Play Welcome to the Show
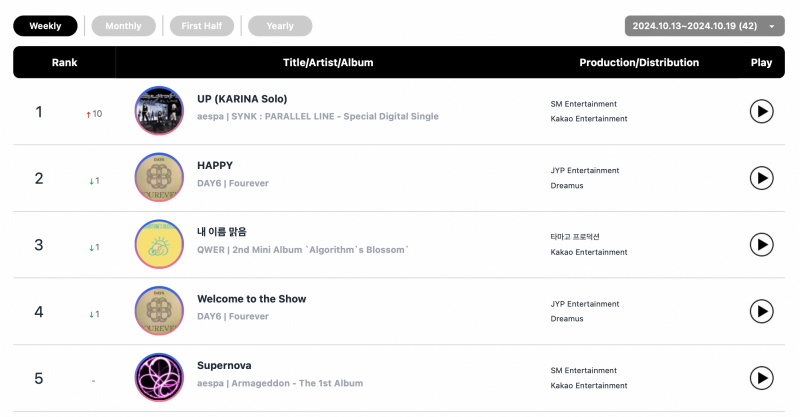The width and height of the screenshot is (800, 417). (x=761, y=311)
